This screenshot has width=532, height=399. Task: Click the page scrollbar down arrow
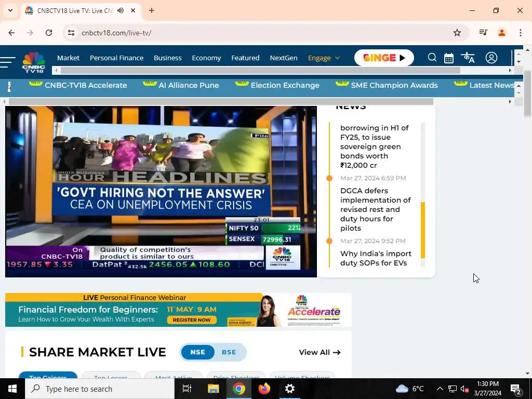tap(528, 374)
